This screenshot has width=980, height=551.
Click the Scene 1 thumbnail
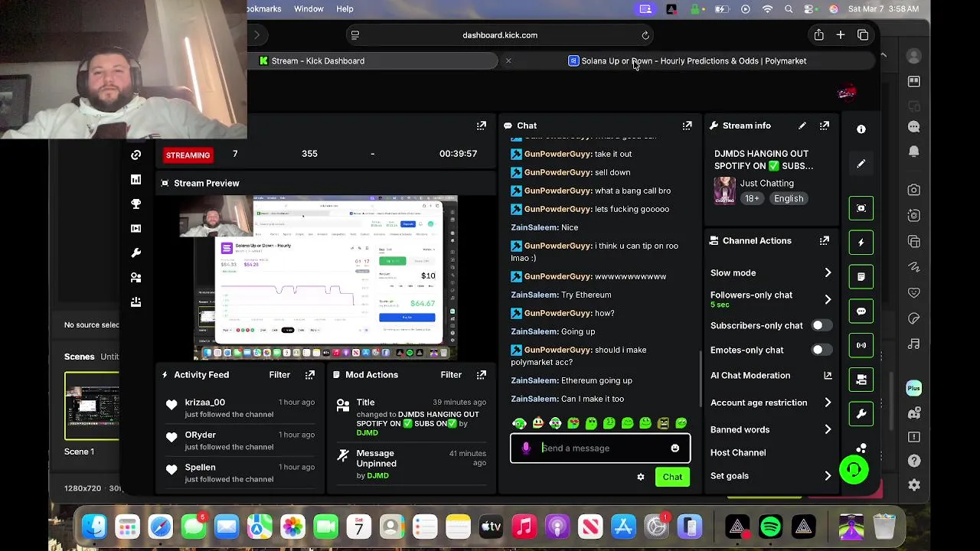[x=92, y=406]
